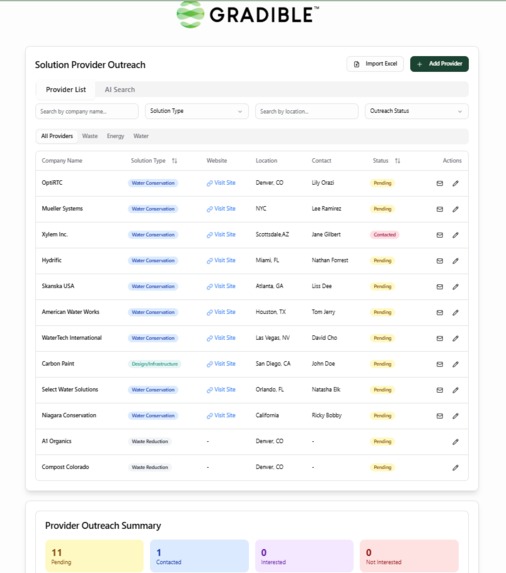Viewport: 506px width, 573px height.
Task: Switch to the Provider List tab
Action: pyautogui.click(x=66, y=90)
